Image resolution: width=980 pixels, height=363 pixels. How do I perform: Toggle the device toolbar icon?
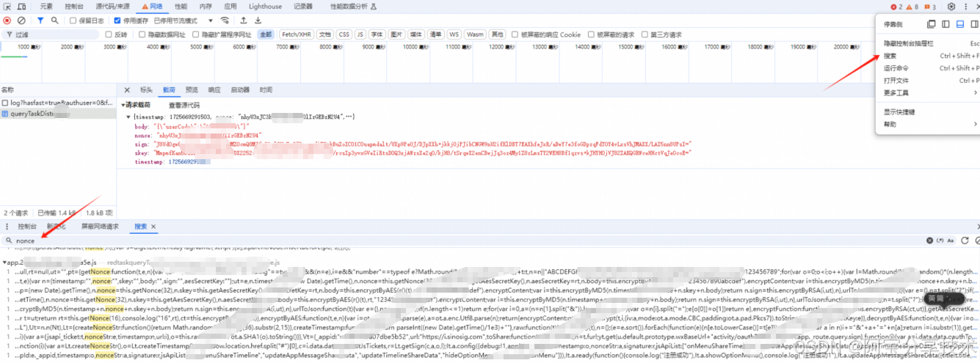[x=23, y=7]
